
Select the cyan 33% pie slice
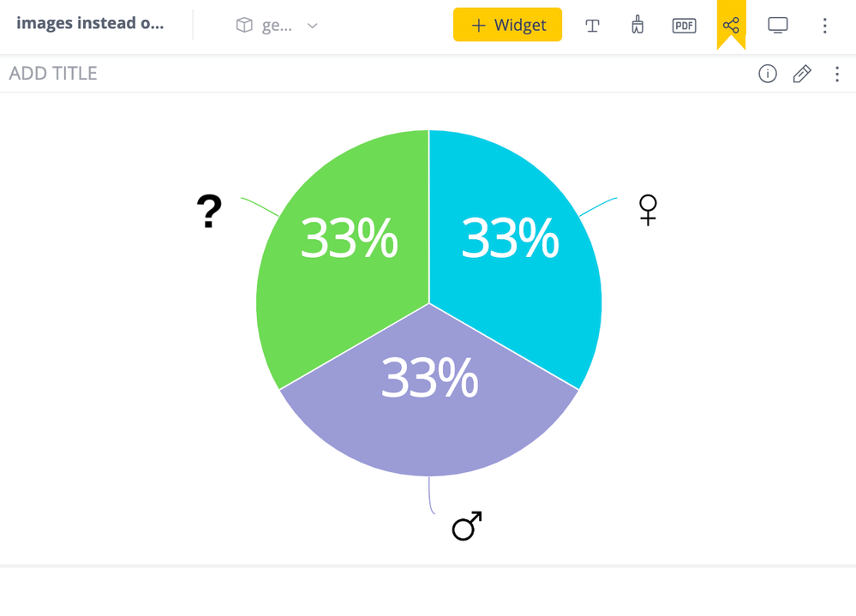point(514,257)
